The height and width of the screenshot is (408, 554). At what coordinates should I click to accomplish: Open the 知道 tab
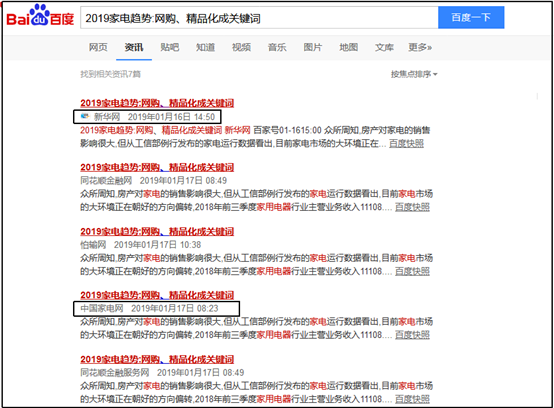click(205, 47)
